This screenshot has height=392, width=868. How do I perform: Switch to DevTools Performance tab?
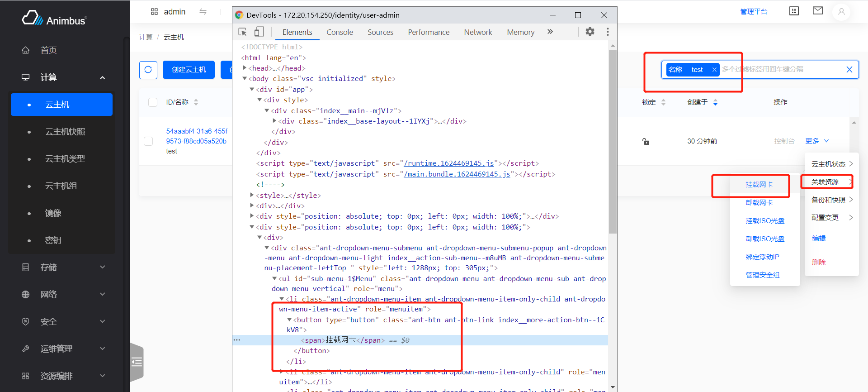(x=429, y=32)
